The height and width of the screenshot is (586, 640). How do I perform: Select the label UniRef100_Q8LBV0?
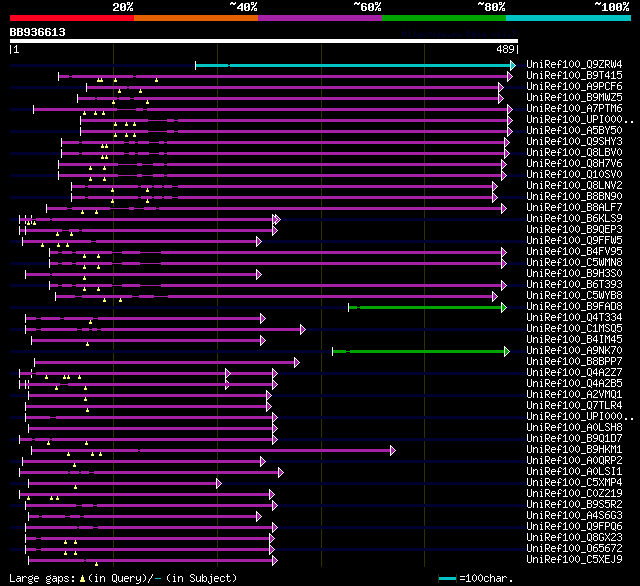tap(574, 152)
